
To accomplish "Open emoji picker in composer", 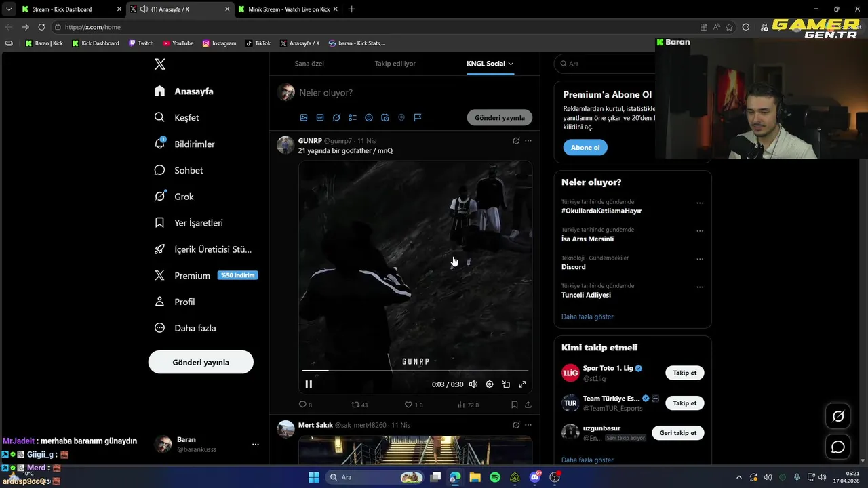I will click(x=369, y=117).
